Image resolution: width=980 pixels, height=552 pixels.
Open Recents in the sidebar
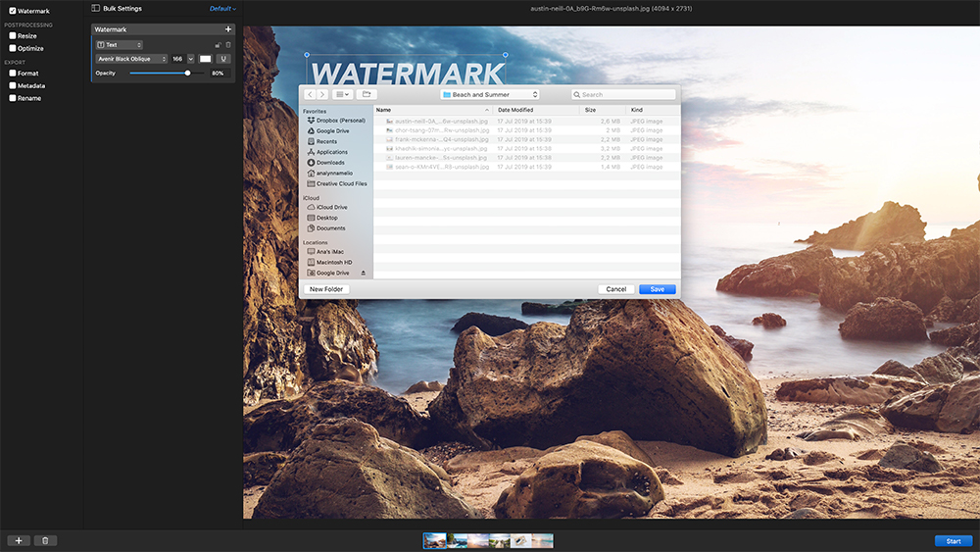(322, 141)
